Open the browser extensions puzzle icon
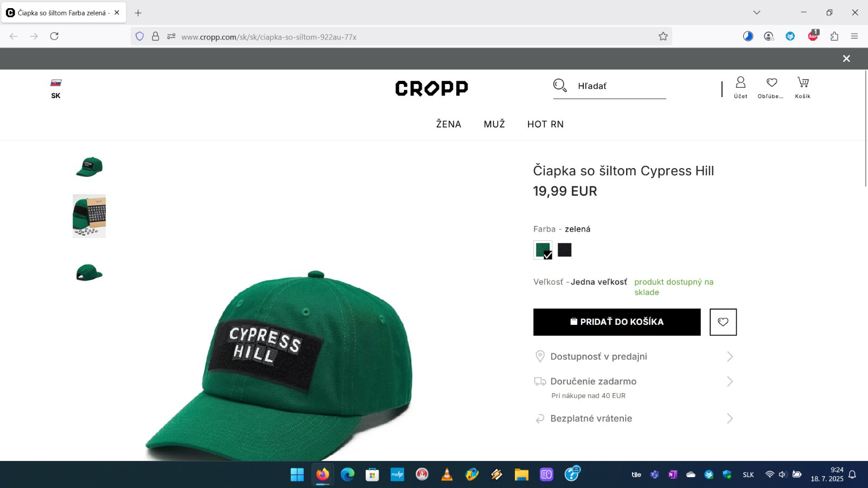 point(834,36)
